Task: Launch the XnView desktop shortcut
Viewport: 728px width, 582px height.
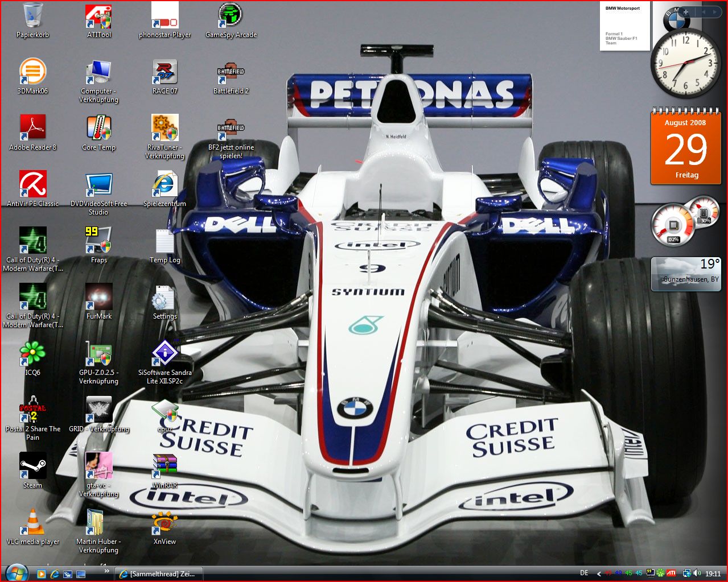Action: 165,527
